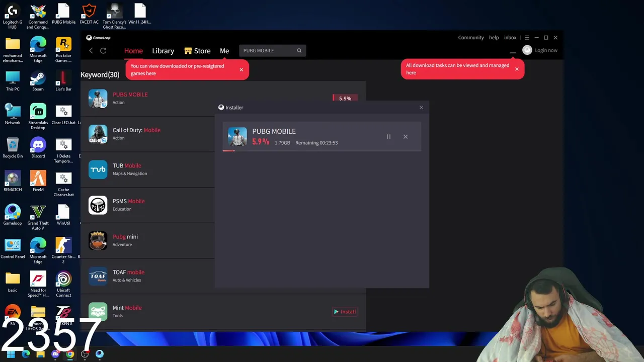Viewport: 644px width, 362px height.
Task: Open the Logitech G HUB shortcut
Action: (13, 17)
